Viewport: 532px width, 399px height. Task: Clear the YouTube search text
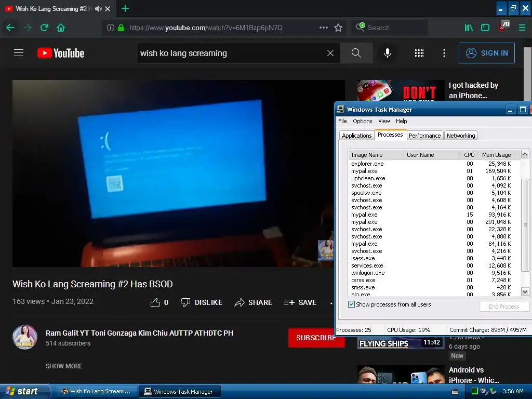[330, 53]
